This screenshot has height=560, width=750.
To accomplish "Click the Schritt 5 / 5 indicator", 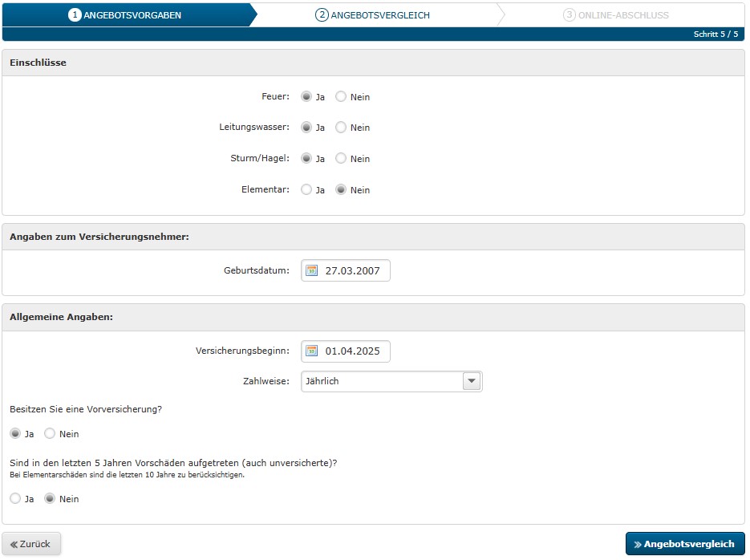I will (716, 34).
